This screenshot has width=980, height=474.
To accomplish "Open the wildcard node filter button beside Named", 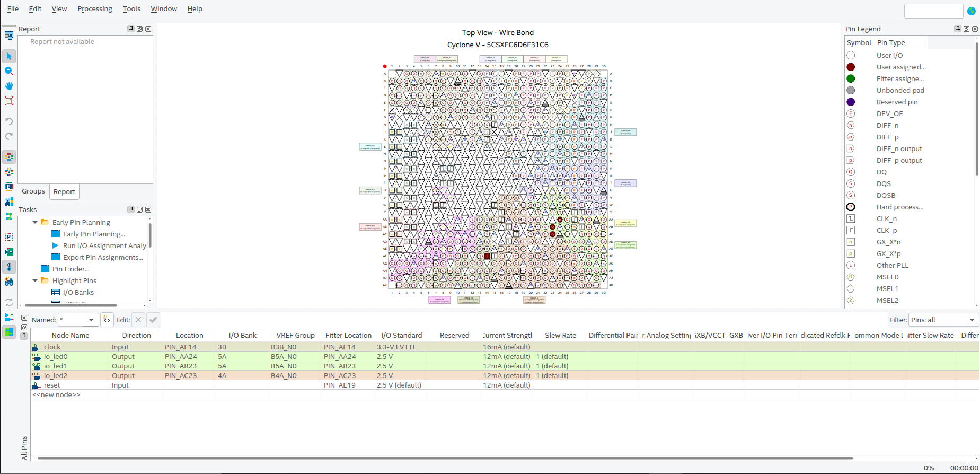I will [107, 320].
